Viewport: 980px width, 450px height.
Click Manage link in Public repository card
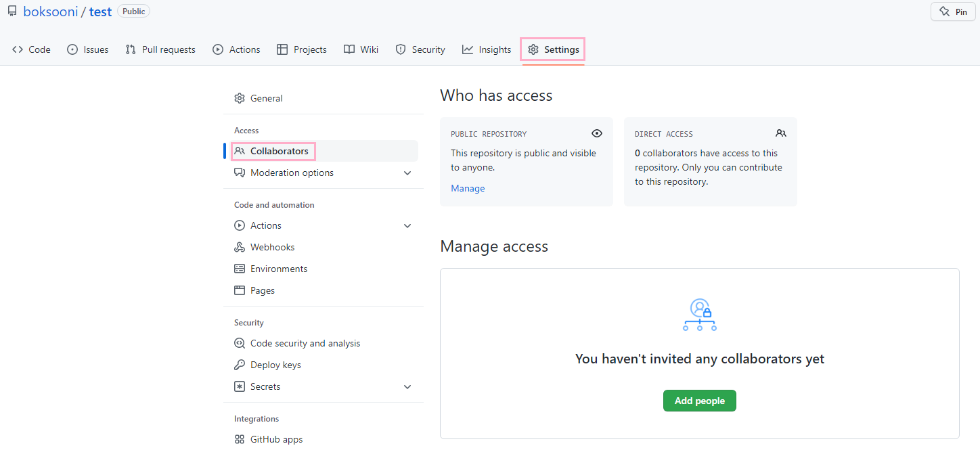click(x=468, y=188)
